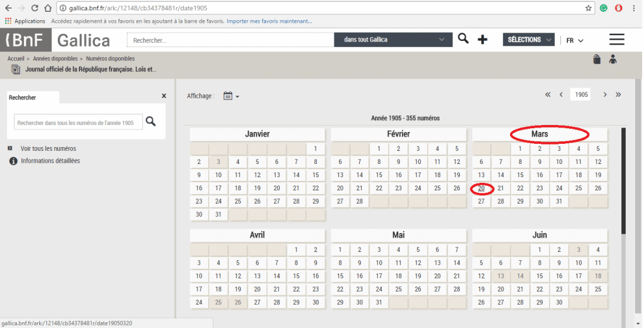Reload the page in browser
Viewport: 644px width, 328px height.
[34, 8]
